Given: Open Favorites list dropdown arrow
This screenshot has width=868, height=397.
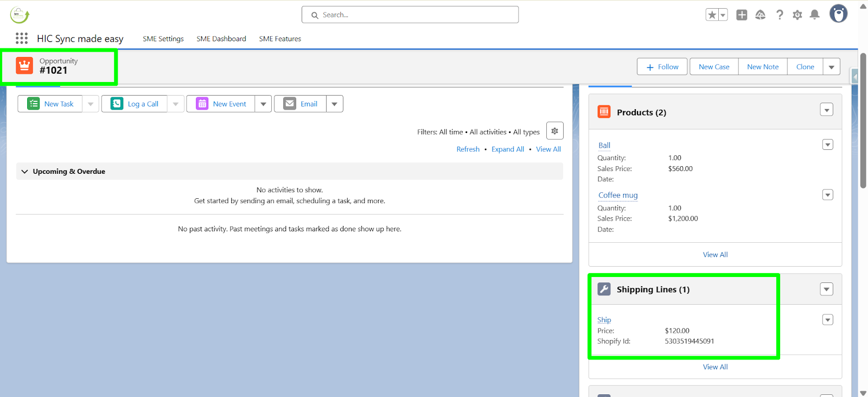Looking at the screenshot, I should coord(723,15).
